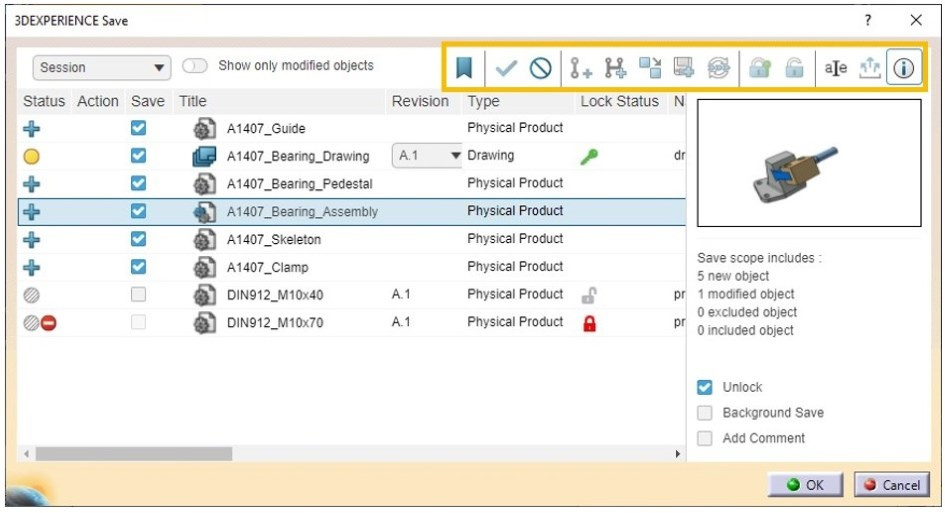The height and width of the screenshot is (513, 945).
Task: Click the Rename (aIe) toolbar icon
Action: tap(835, 68)
